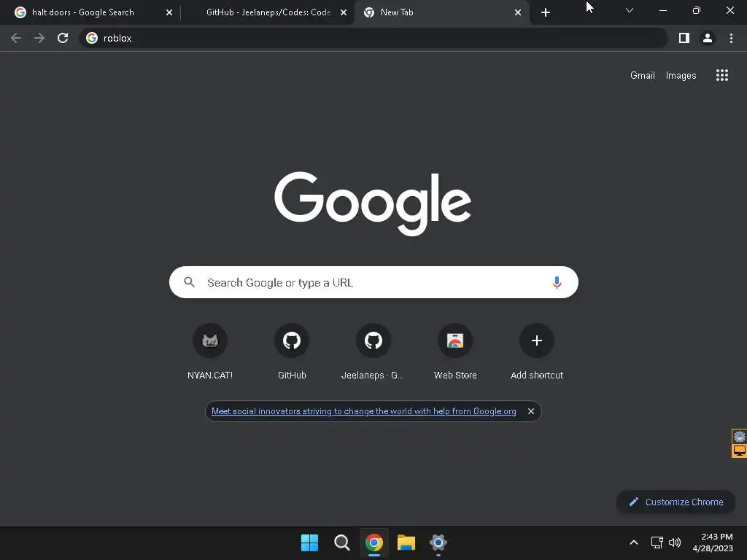Image resolution: width=747 pixels, height=560 pixels.
Task: Open Settings gear in taskbar
Action: pos(438,542)
